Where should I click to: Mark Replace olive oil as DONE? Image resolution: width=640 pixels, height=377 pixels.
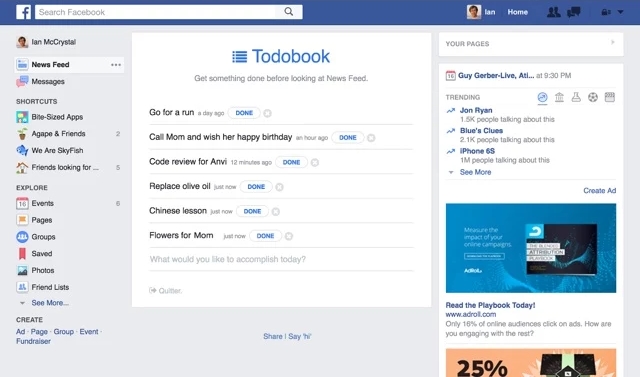256,186
